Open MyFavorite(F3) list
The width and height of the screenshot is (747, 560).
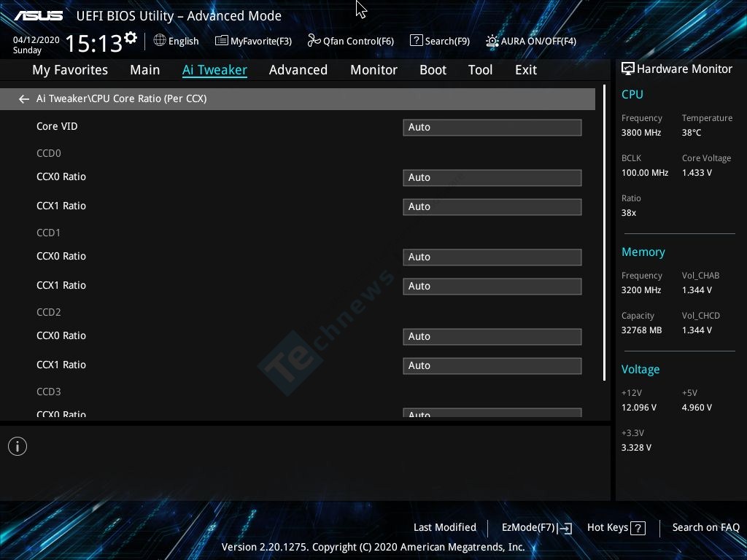click(253, 41)
